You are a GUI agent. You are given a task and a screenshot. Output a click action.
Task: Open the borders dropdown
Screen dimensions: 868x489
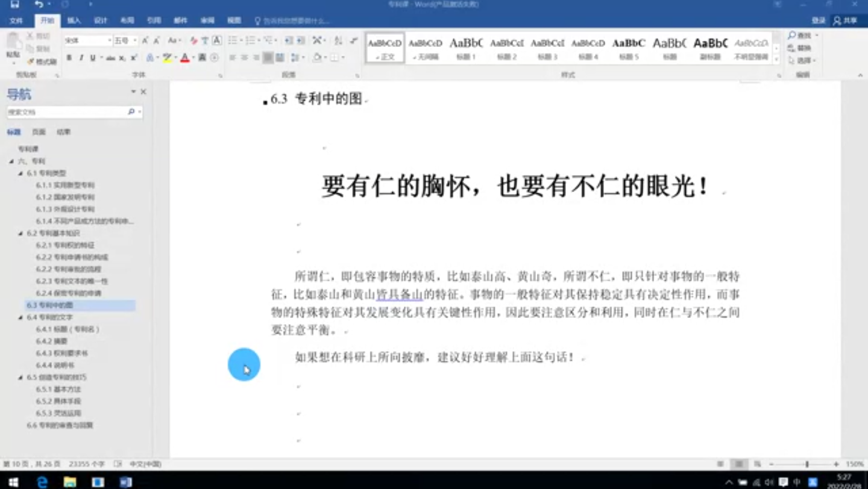click(x=343, y=58)
